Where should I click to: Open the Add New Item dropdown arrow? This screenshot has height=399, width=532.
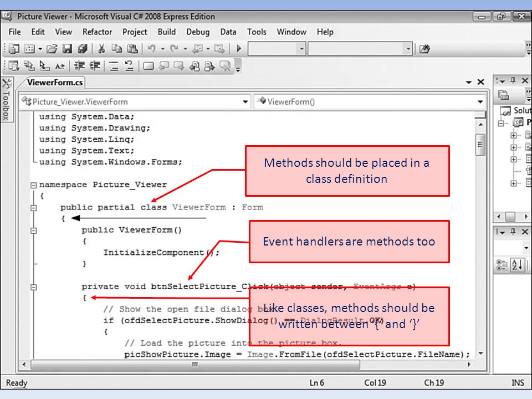[40, 49]
